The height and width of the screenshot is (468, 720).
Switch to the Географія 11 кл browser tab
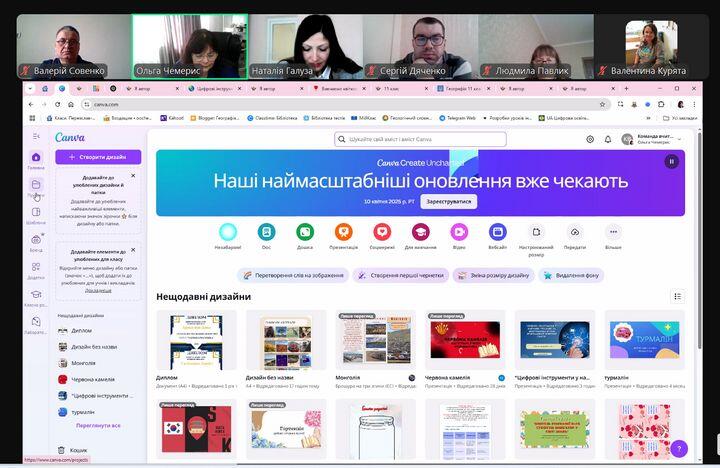463,88
